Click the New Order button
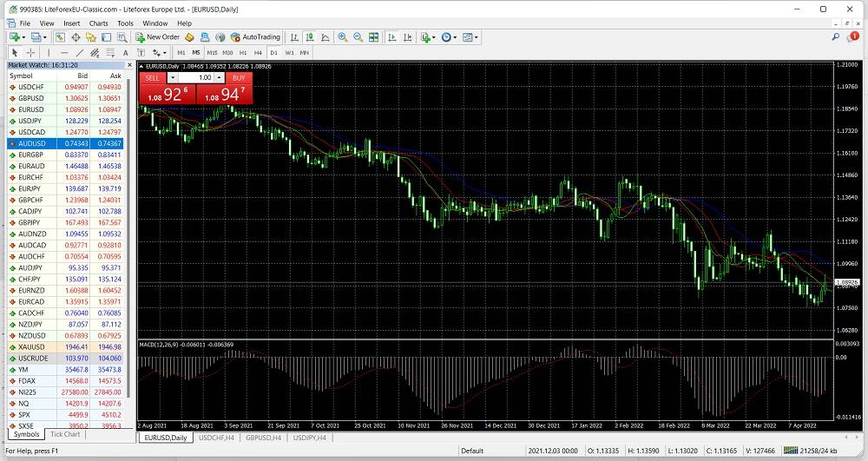Image resolution: width=868 pixels, height=461 pixels. coord(158,37)
